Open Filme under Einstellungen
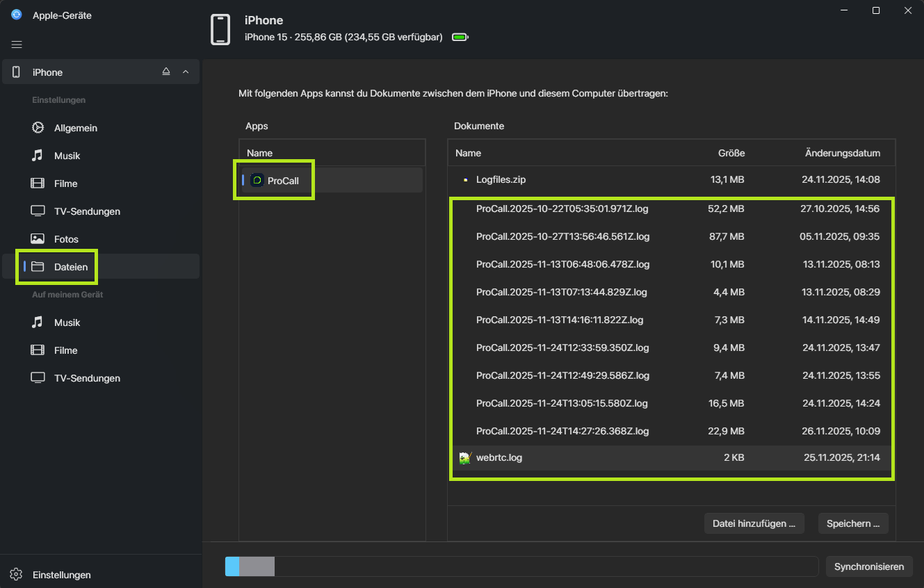This screenshot has width=924, height=588. tap(65, 183)
